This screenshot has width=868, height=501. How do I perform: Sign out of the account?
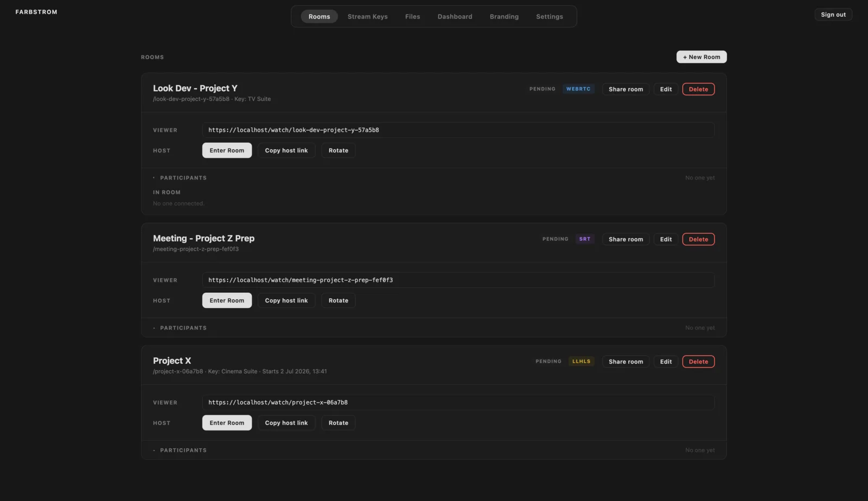click(833, 15)
